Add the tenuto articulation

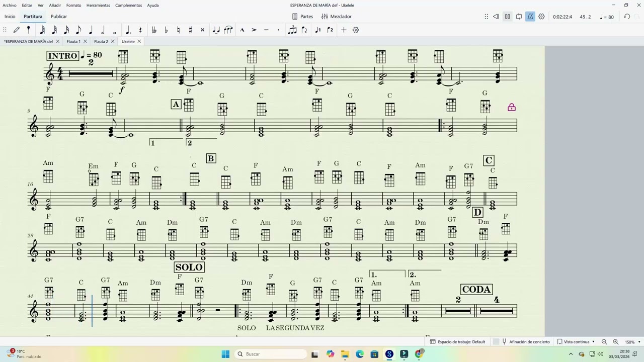point(266,30)
